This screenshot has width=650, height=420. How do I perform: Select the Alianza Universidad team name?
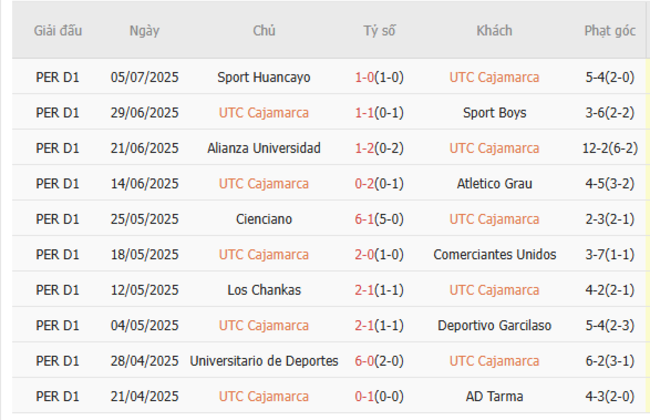point(264,148)
